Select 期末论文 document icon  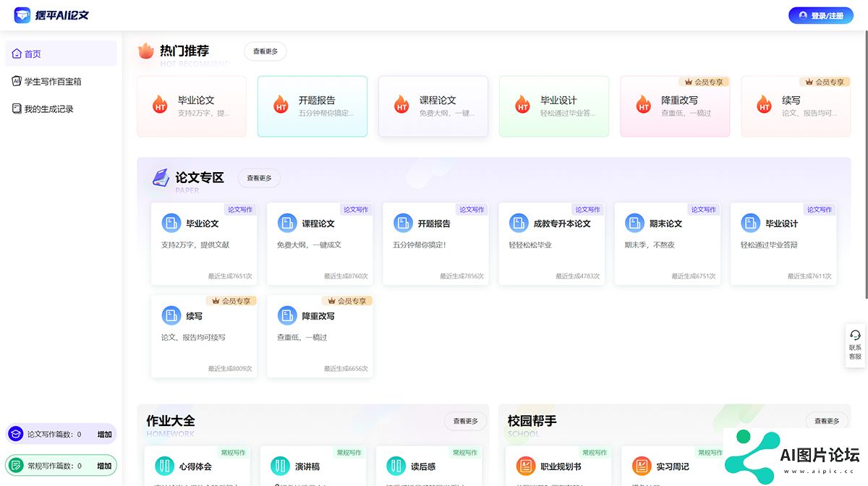point(634,223)
